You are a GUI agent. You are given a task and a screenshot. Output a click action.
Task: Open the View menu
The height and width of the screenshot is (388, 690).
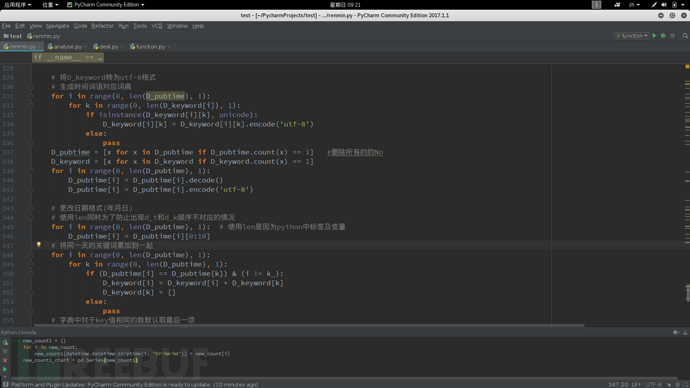(35, 26)
